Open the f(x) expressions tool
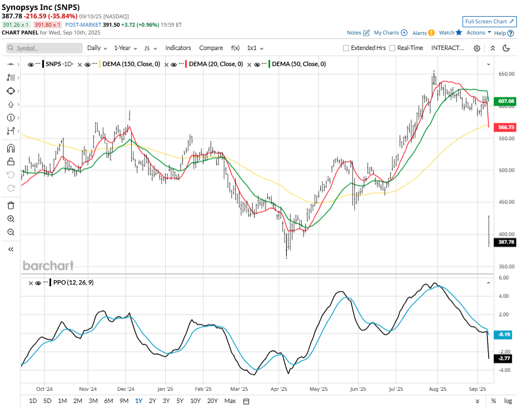 pos(235,48)
